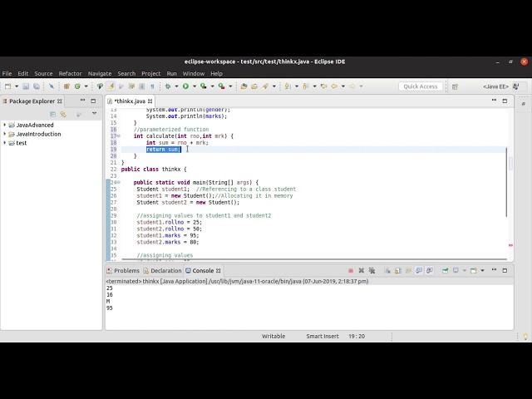Expand the JavaIntroduction project
Screen dimensions: 532x399
point(5,134)
